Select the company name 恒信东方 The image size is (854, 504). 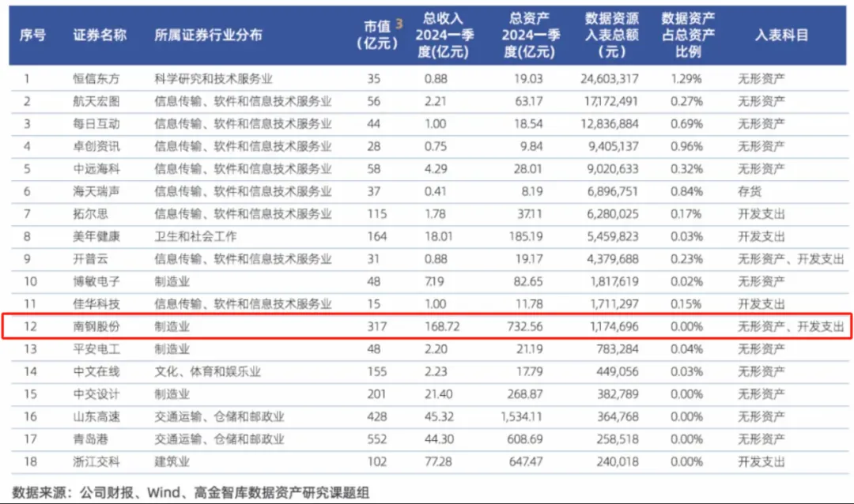(x=96, y=79)
